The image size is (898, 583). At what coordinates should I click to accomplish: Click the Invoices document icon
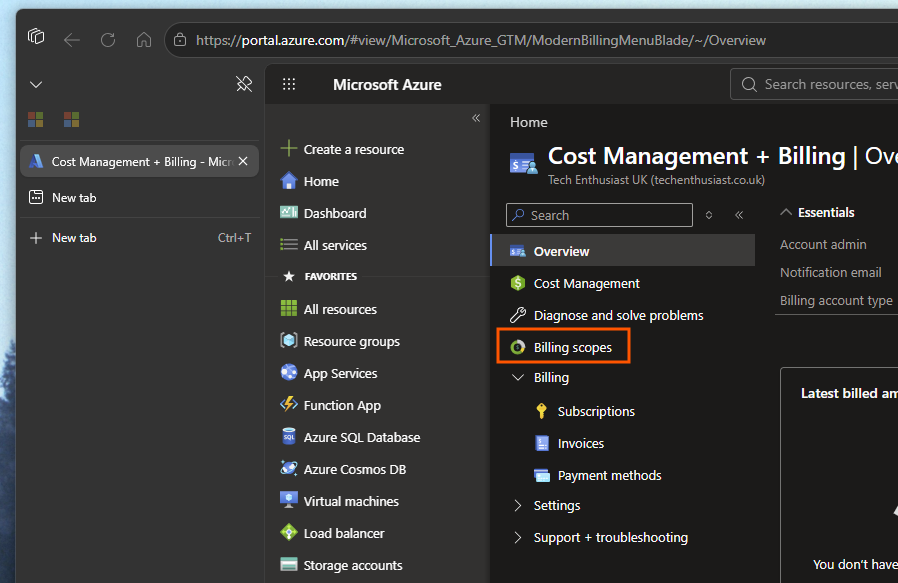[x=542, y=443]
